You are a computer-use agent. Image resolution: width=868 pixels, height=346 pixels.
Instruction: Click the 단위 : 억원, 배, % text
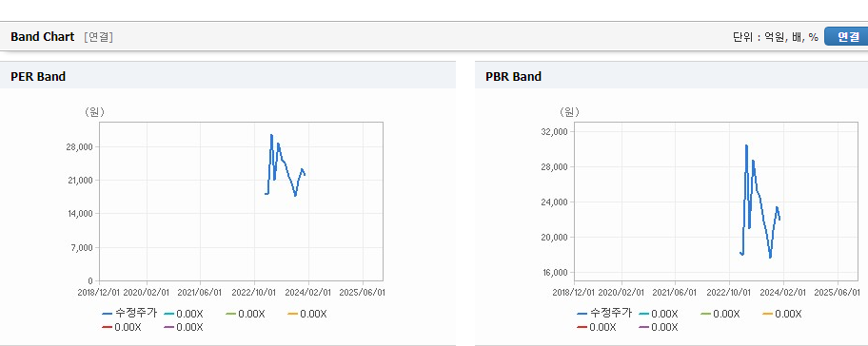click(775, 37)
